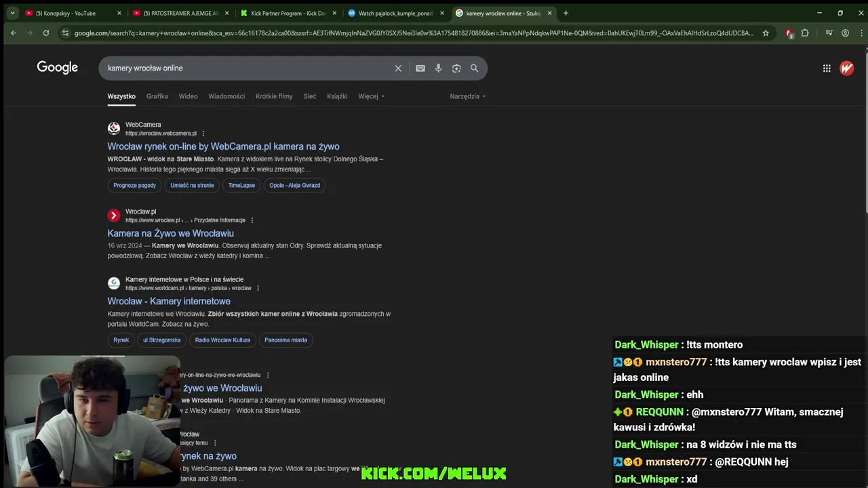
Task: Select the Książki search filter
Action: pyautogui.click(x=337, y=96)
